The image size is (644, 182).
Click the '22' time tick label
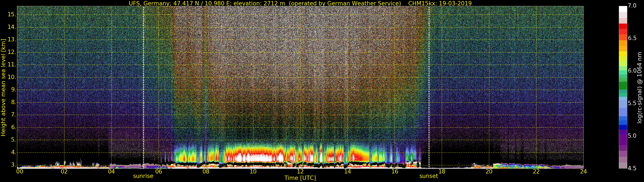536,172
